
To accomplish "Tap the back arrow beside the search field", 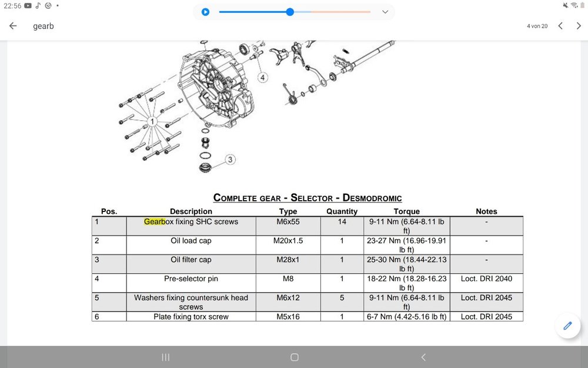I will coord(13,26).
